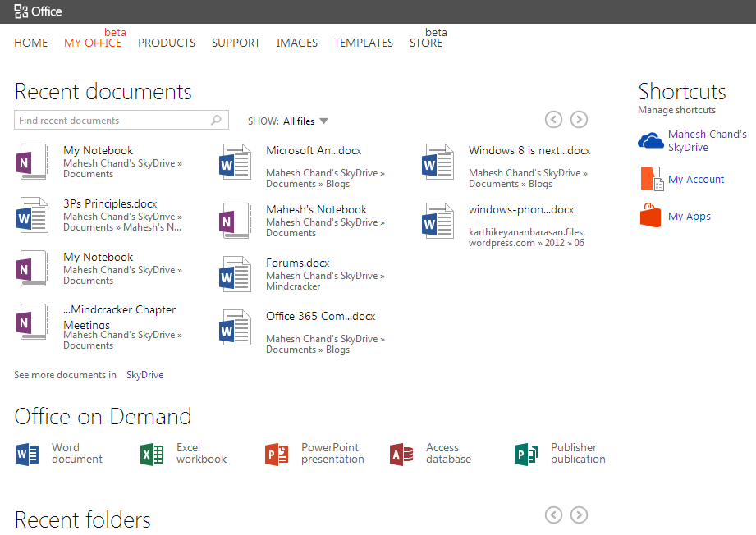Image resolution: width=756 pixels, height=535 pixels.
Task: Start Publisher publication via its icon
Action: (526, 454)
